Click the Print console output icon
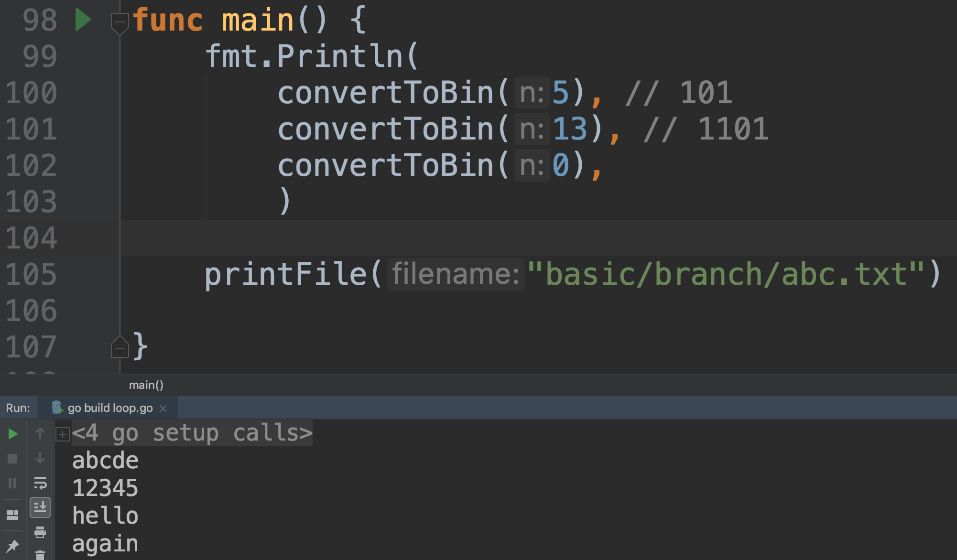Viewport: 957px width, 560px height. (40, 532)
